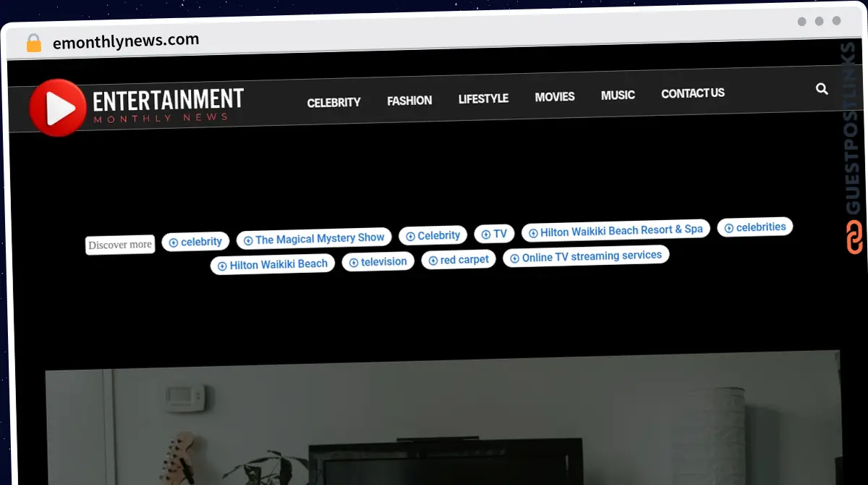Image resolution: width=868 pixels, height=485 pixels.
Task: Open 'Online TV streaming services' tag
Action: click(x=586, y=256)
